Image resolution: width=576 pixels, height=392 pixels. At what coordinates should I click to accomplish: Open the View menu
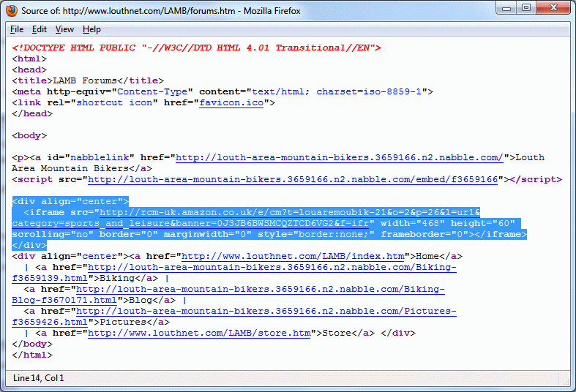(x=64, y=29)
